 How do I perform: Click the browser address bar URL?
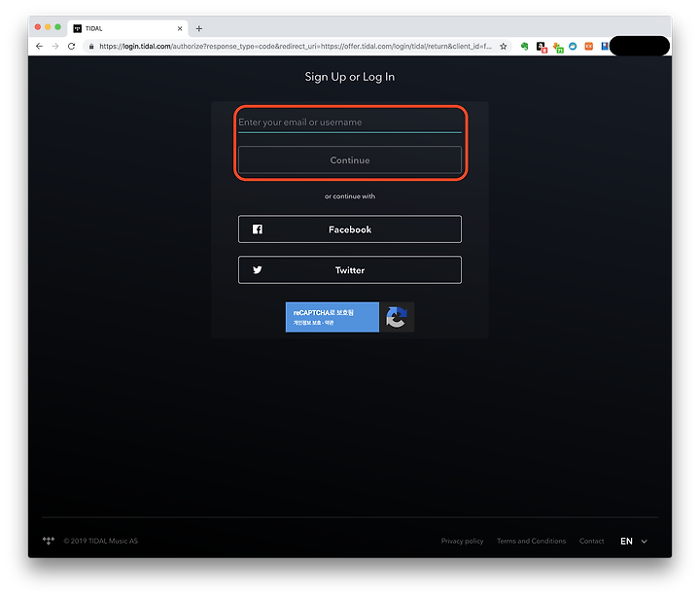click(x=295, y=47)
